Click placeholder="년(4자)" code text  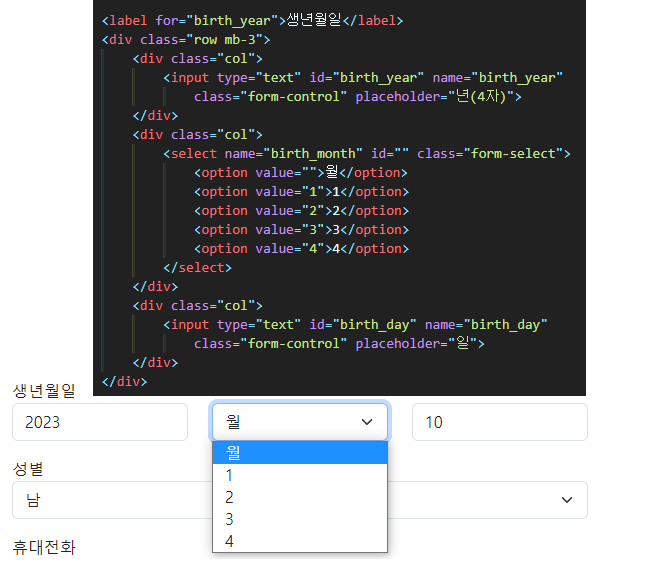(x=435, y=97)
